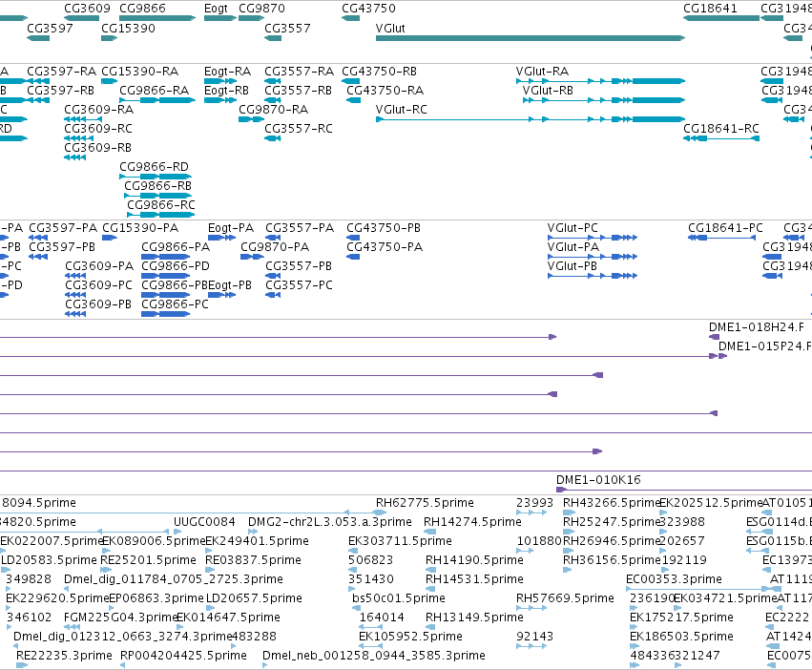Select transcript CG9866-RC
This screenshot has height=670, width=812.
[160, 215]
